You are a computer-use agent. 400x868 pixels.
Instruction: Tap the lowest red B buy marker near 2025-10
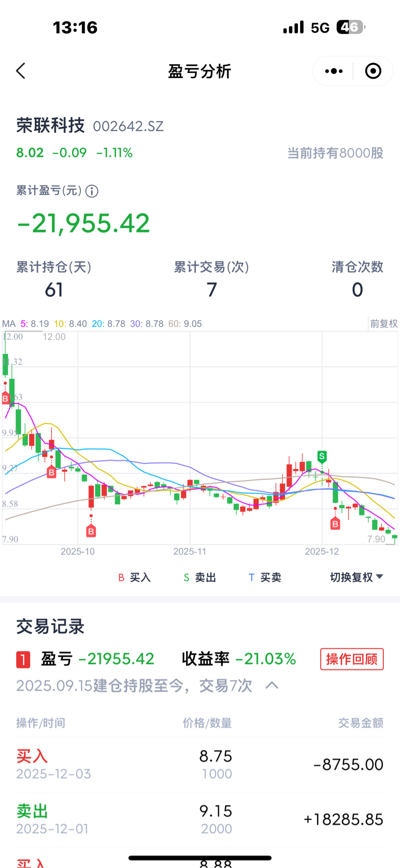point(91,531)
